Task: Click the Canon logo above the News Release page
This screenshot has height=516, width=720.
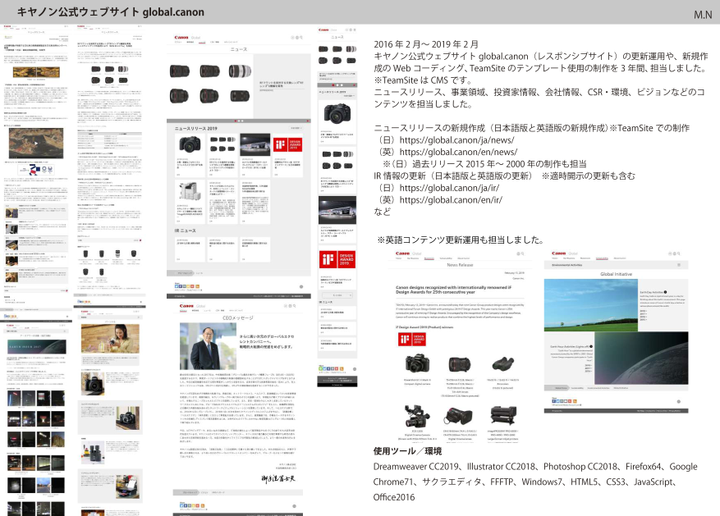Action: point(402,253)
